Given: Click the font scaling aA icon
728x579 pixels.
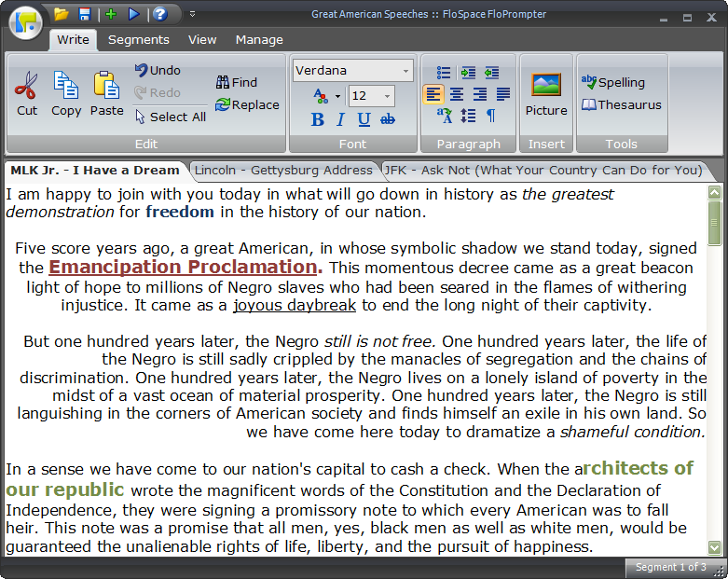Looking at the screenshot, I should (x=445, y=116).
